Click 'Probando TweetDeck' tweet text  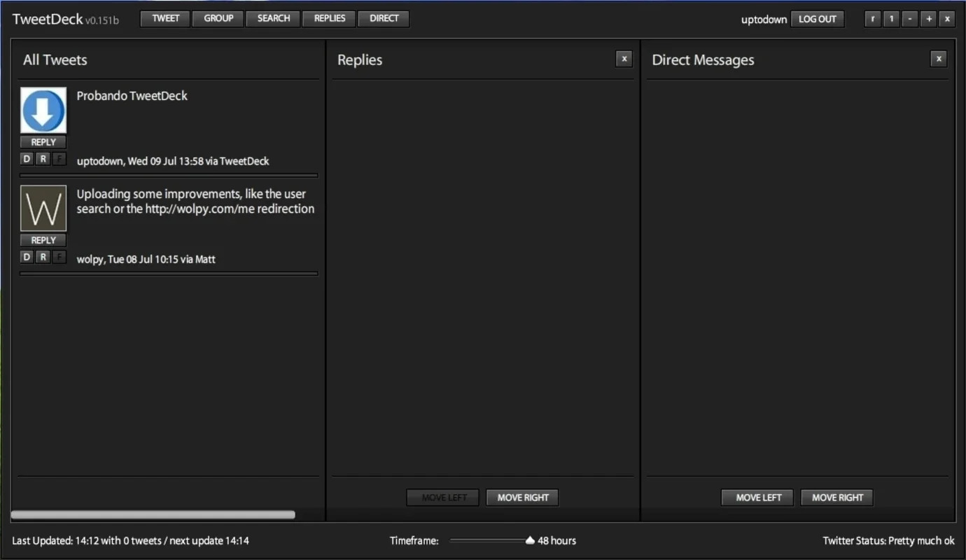(132, 96)
